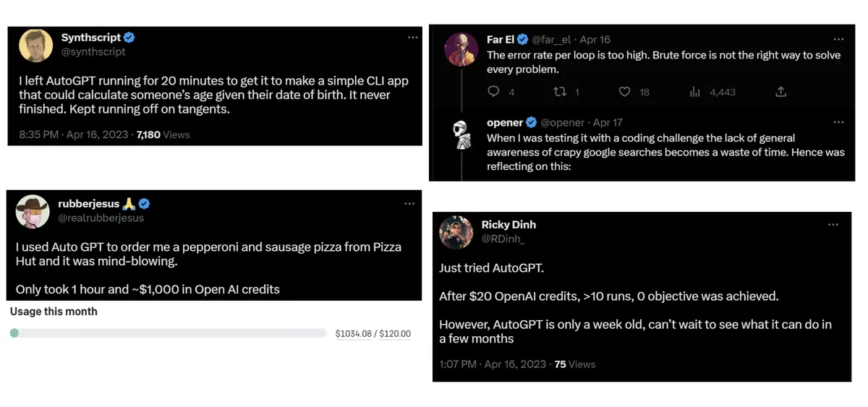This screenshot has height=407, width=868.
Task: Open the three-dot menu on Far El's tweet
Action: (838, 39)
